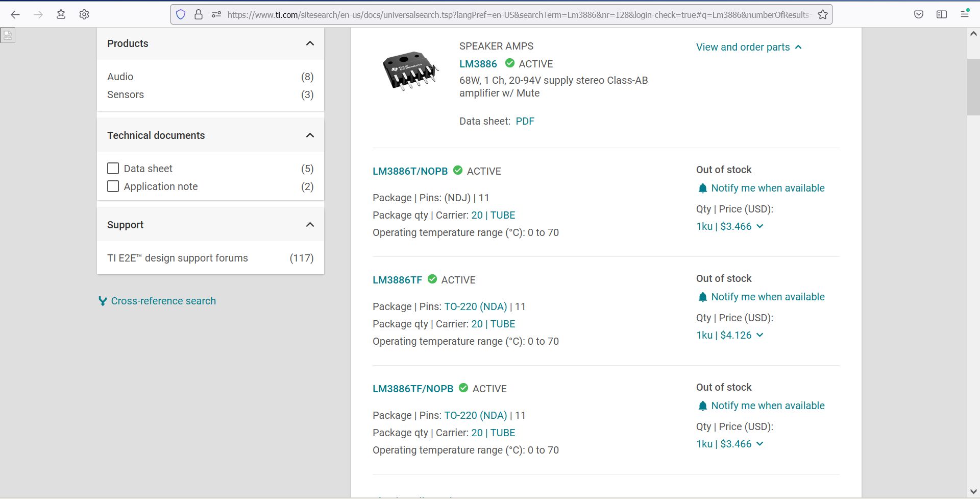Expand pricing dropdown 1ku $4.126
The image size is (980, 499).
(x=729, y=335)
